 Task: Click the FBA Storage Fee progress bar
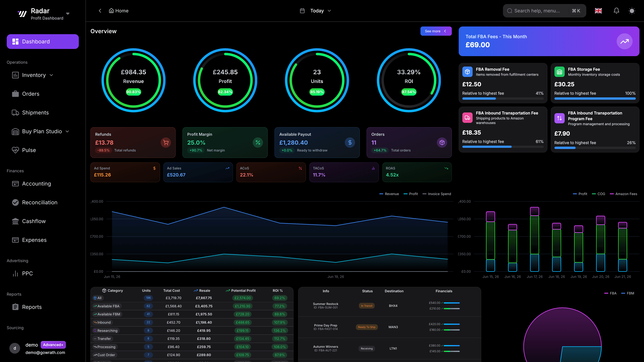(595, 99)
